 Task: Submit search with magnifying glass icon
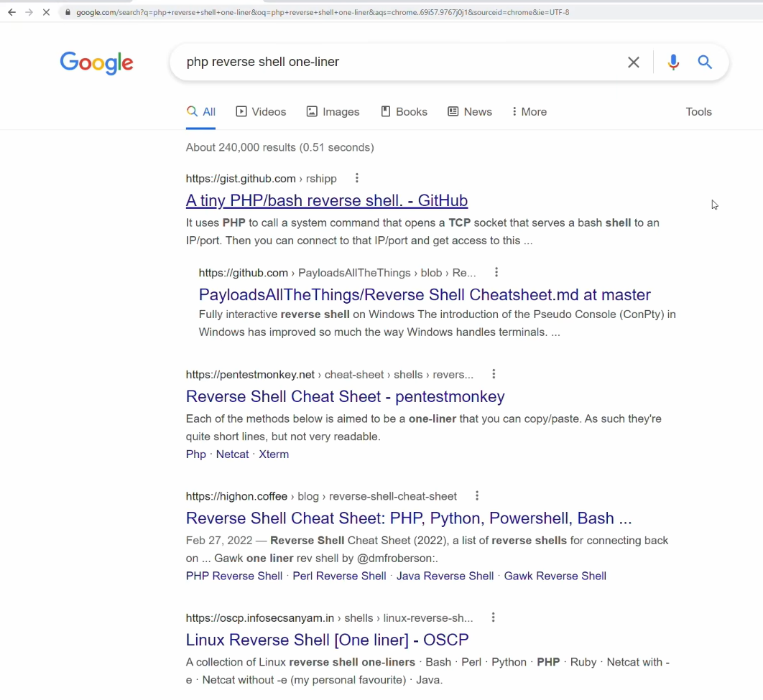(x=705, y=62)
